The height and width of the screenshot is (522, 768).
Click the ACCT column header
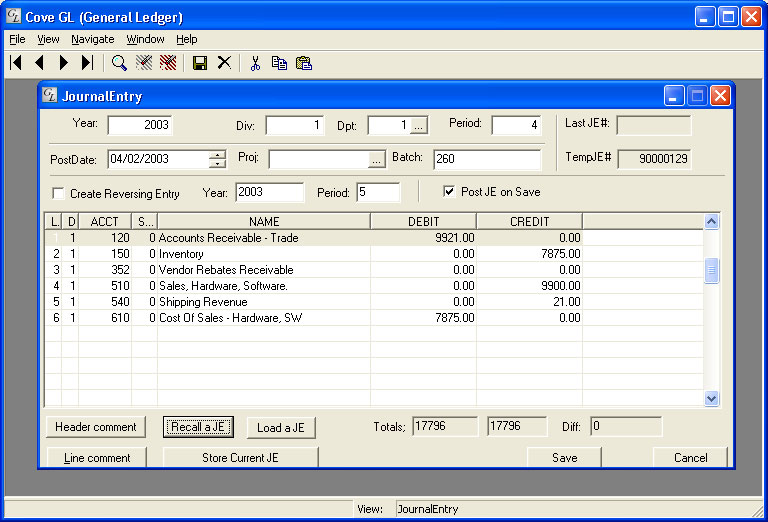coord(104,221)
